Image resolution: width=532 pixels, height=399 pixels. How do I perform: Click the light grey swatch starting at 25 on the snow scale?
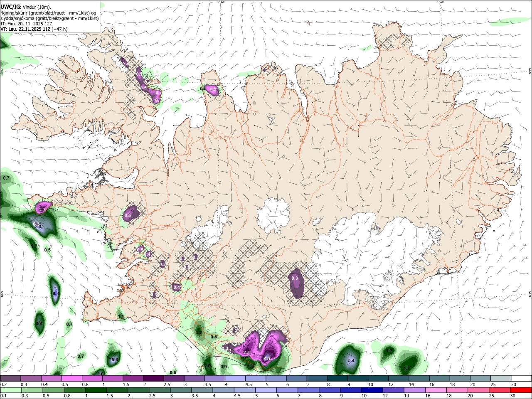tap(501, 379)
